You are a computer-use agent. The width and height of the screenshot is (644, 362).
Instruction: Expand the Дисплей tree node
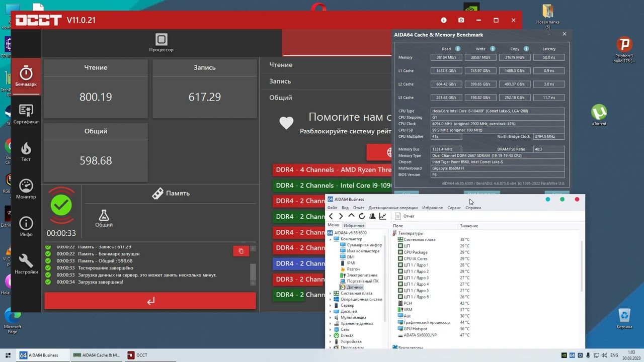click(x=331, y=311)
